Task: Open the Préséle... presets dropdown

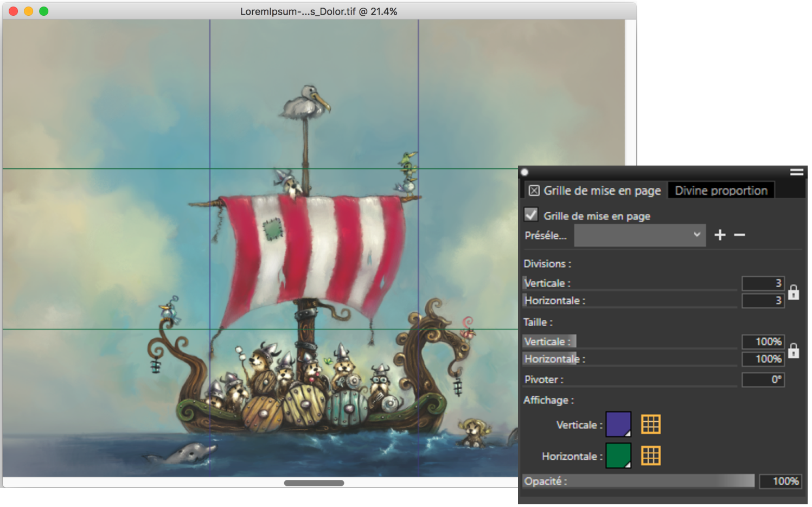Action: pos(640,236)
